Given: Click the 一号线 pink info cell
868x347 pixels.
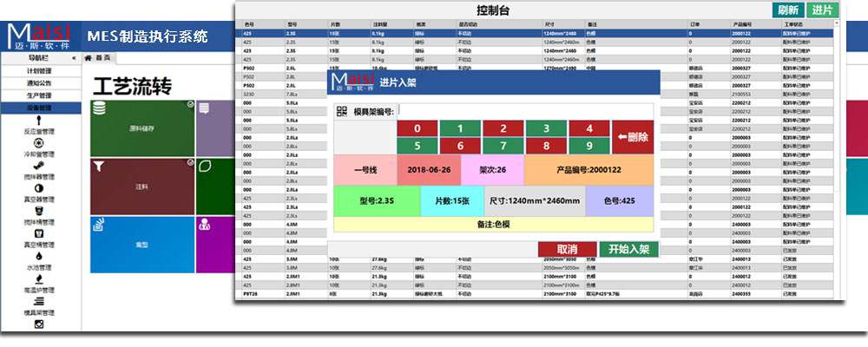Looking at the screenshot, I should [x=365, y=170].
